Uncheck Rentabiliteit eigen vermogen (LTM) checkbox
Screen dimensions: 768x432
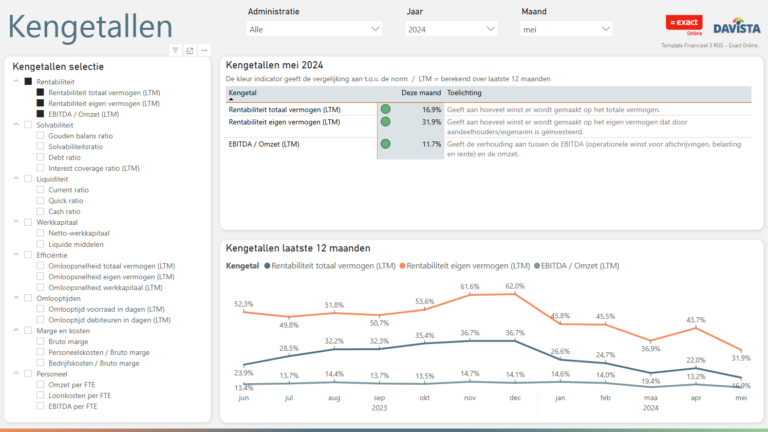pos(40,103)
